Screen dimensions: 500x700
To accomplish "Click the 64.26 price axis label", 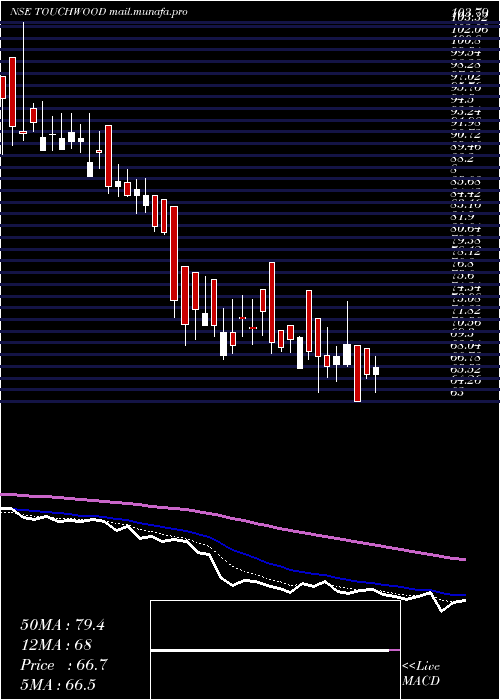I will pos(466,381).
